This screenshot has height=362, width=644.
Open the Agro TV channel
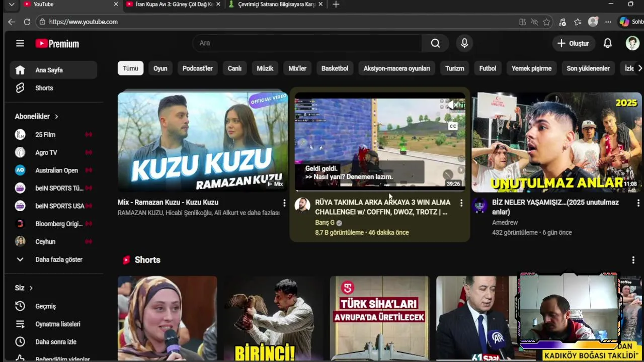[53, 152]
